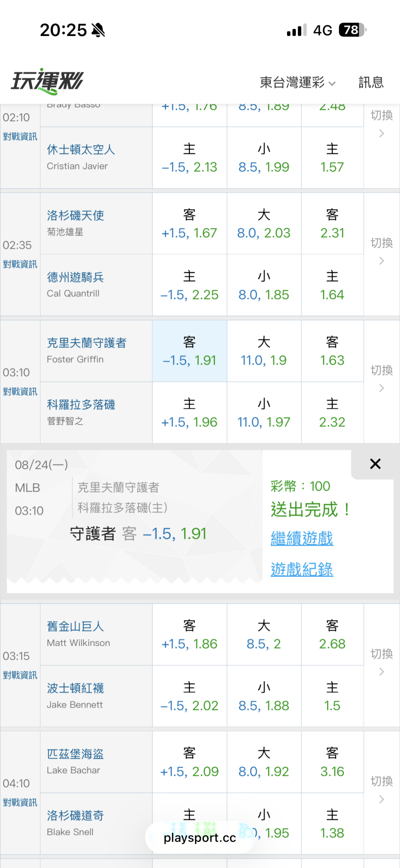
Task: Click the 繼續遊戲 link
Action: [302, 538]
